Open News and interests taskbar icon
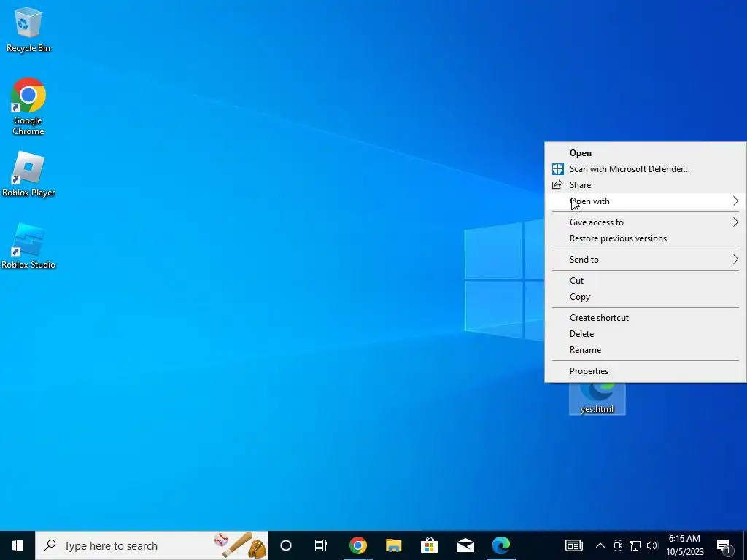The width and height of the screenshot is (747, 560). coord(573,545)
